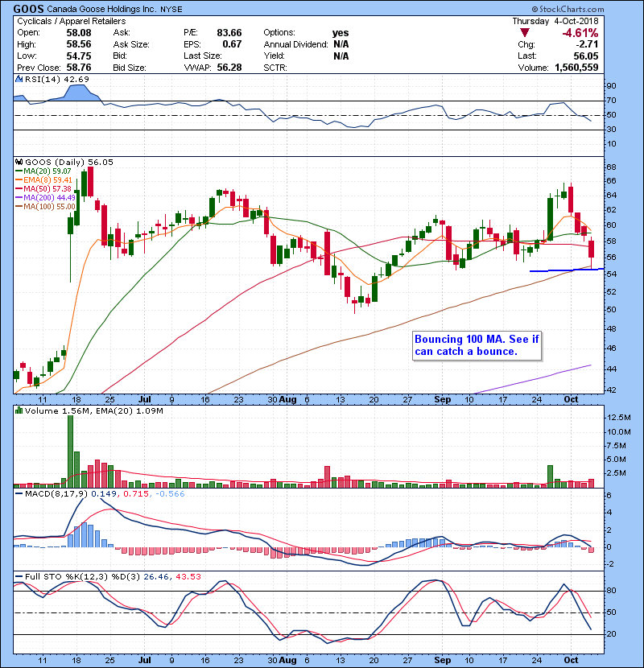Click the Annual Dividend N/A value
Image resolution: width=644 pixels, height=668 pixels.
[x=341, y=44]
